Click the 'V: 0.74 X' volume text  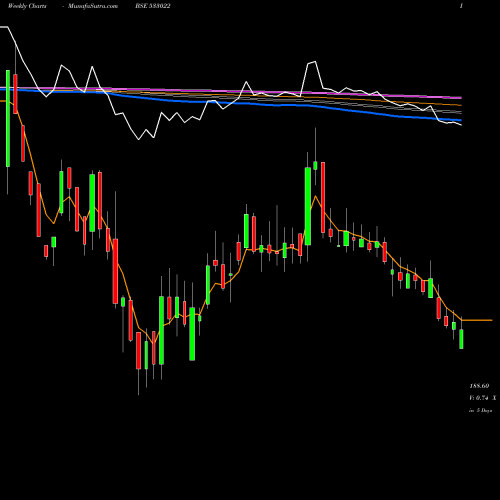(482, 398)
